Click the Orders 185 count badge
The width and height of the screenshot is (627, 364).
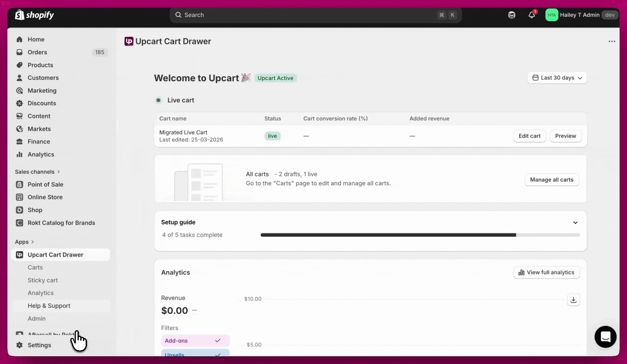pos(99,52)
